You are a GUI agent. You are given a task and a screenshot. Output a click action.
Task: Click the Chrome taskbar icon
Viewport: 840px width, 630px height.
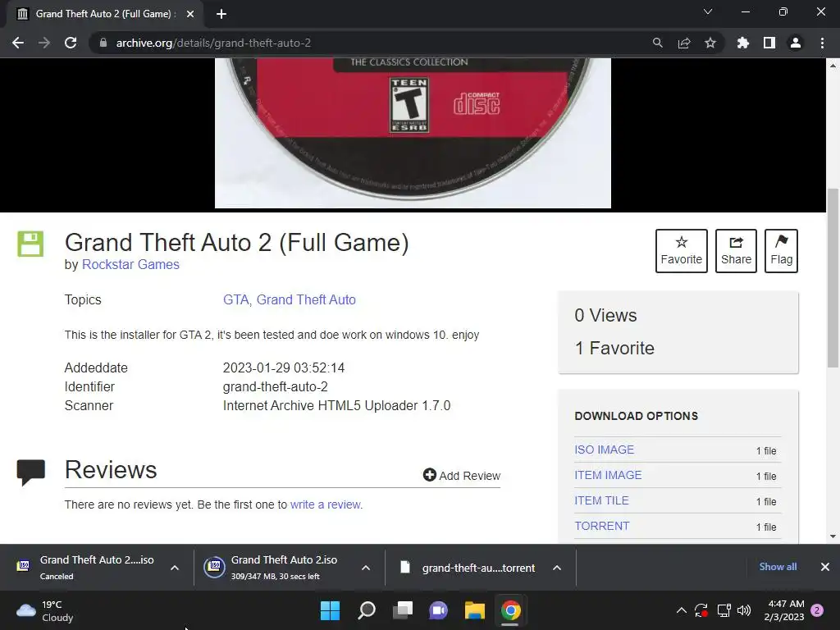[510, 610]
